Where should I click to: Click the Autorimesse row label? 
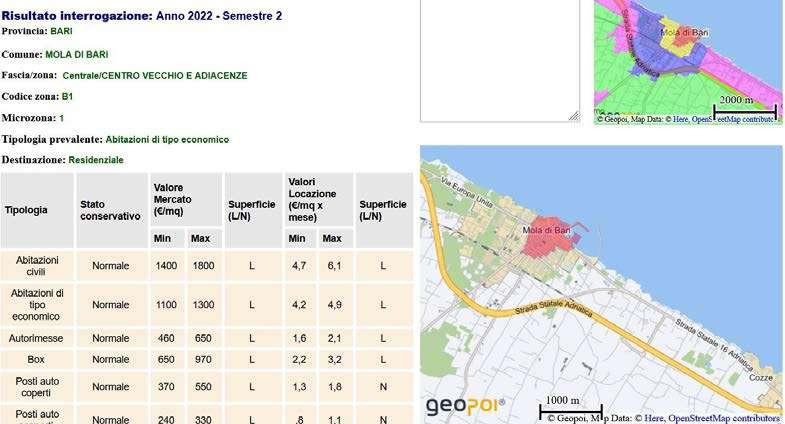36,338
